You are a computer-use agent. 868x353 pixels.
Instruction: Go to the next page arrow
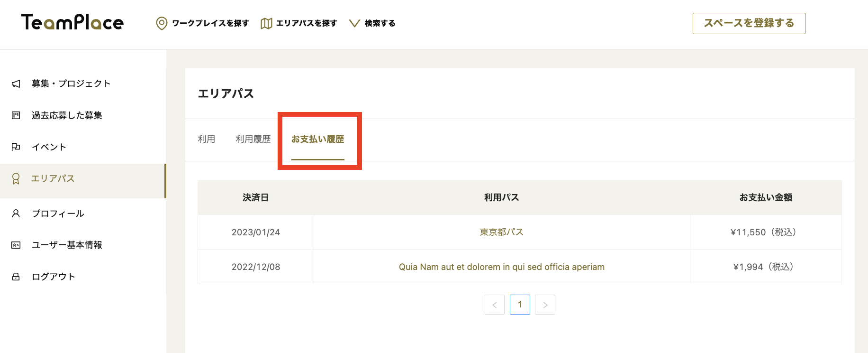pyautogui.click(x=545, y=305)
